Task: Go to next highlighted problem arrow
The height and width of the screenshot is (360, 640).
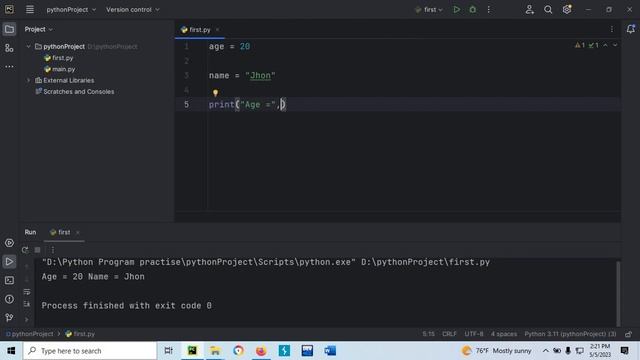Action: [x=615, y=45]
